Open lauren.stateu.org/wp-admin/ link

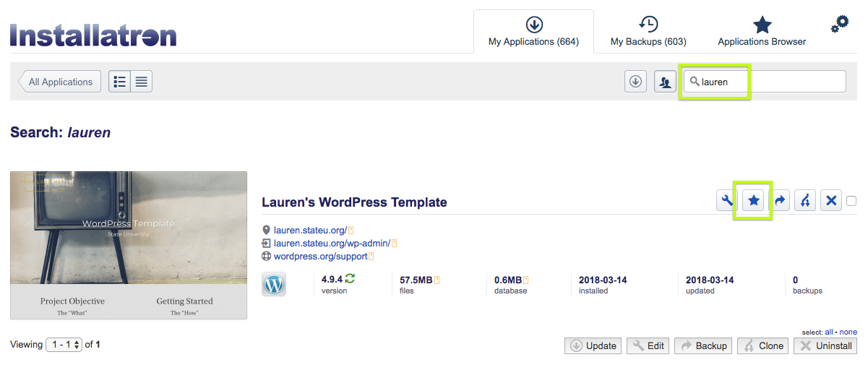(332, 243)
